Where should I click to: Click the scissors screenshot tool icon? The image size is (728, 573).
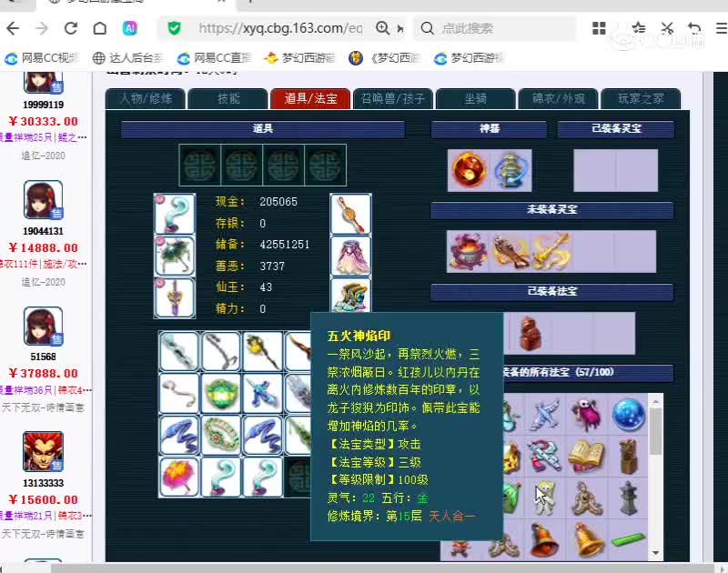pos(667,28)
